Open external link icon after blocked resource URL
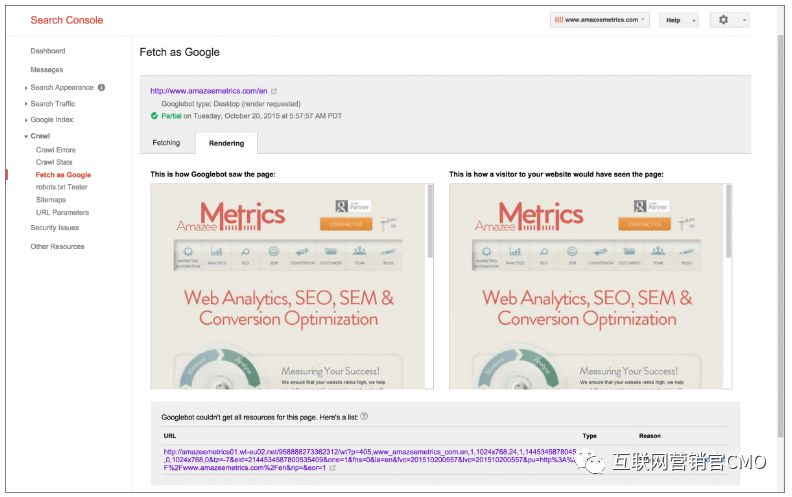 332,467
